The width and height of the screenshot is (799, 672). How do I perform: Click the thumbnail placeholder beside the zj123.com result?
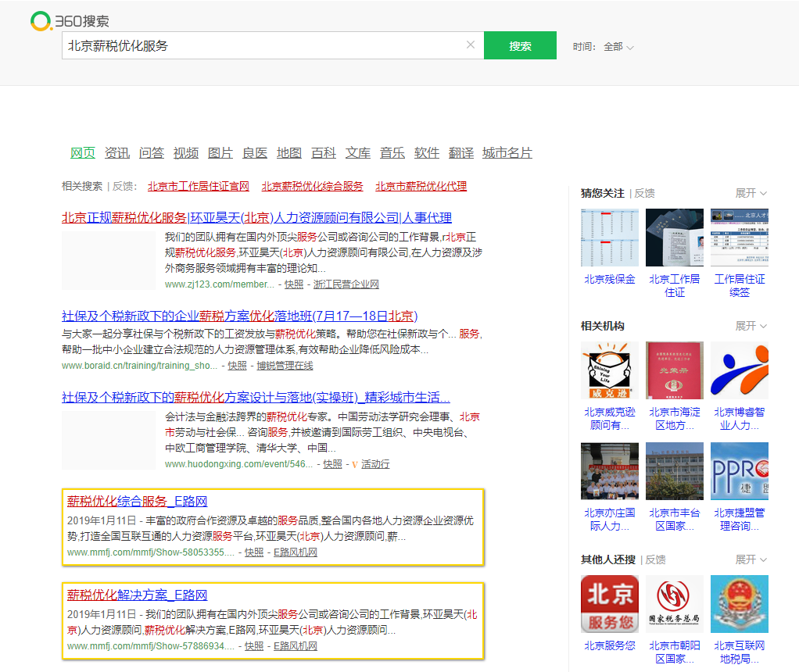pyautogui.click(x=109, y=261)
